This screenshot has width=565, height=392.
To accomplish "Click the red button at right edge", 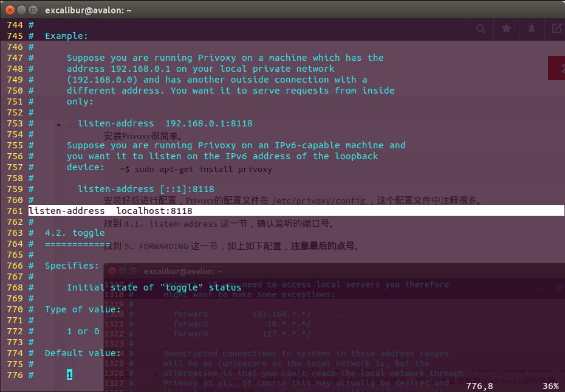I will [556, 68].
